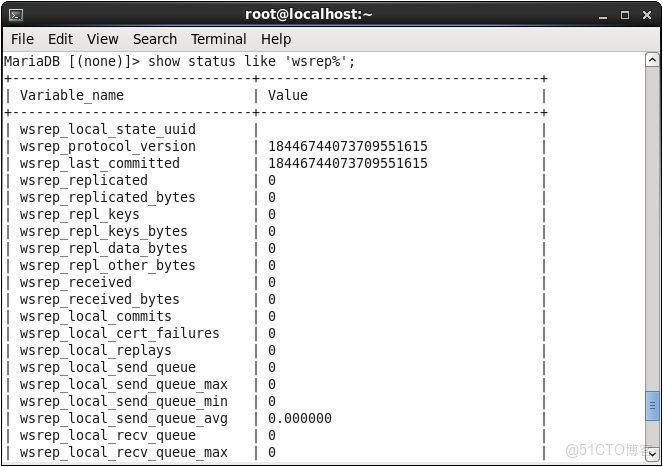The image size is (663, 467).
Task: Close the root@localhost terminal window
Action: pos(647,14)
